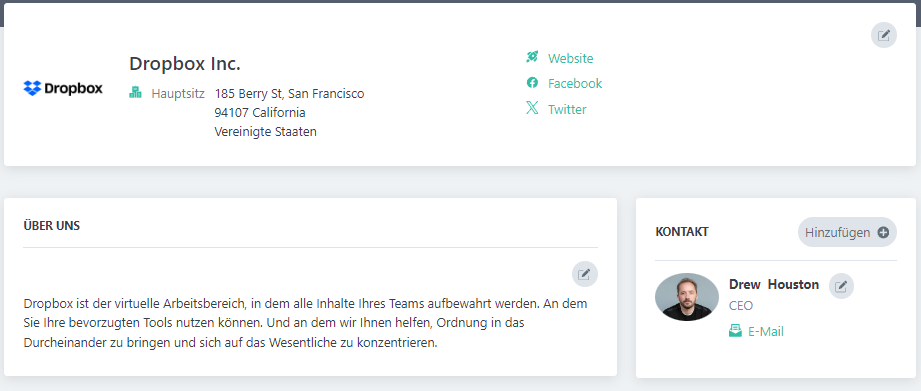Open the Website link
921x391 pixels.
coord(570,58)
